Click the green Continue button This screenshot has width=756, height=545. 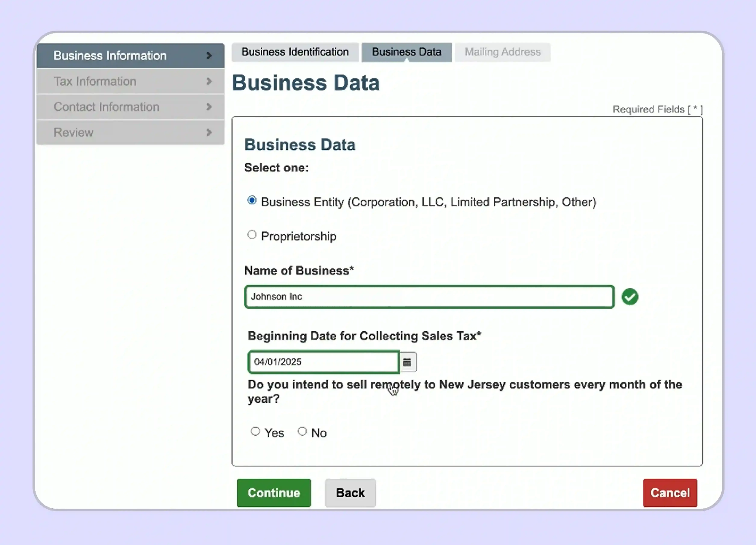[x=274, y=493]
